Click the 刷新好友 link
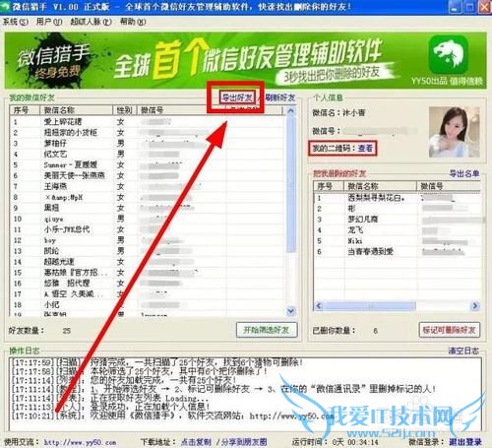The width and height of the screenshot is (492, 448). [x=279, y=97]
